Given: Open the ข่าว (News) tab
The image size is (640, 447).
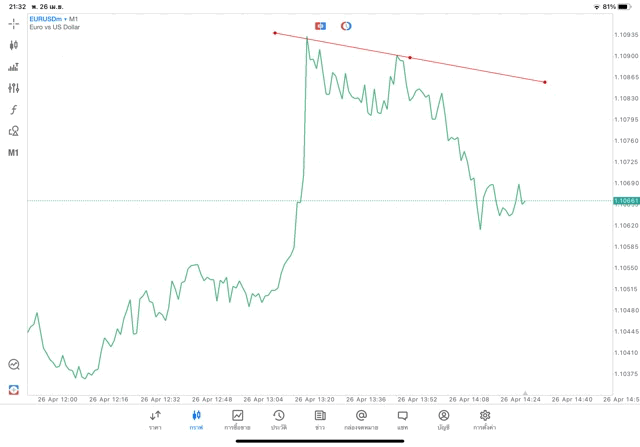Looking at the screenshot, I should pyautogui.click(x=320, y=420).
